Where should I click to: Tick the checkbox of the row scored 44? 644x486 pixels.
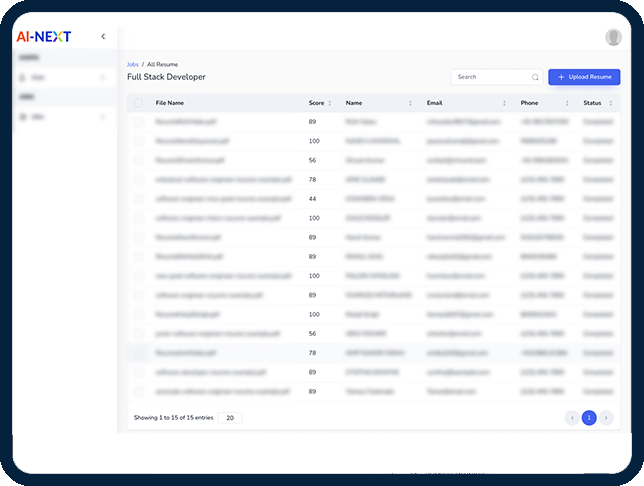click(x=138, y=199)
